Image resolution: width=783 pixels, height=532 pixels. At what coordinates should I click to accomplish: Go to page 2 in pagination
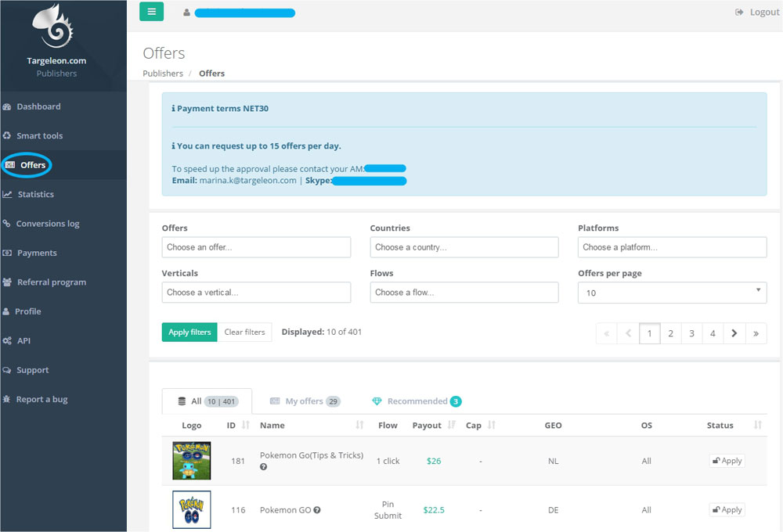point(671,333)
